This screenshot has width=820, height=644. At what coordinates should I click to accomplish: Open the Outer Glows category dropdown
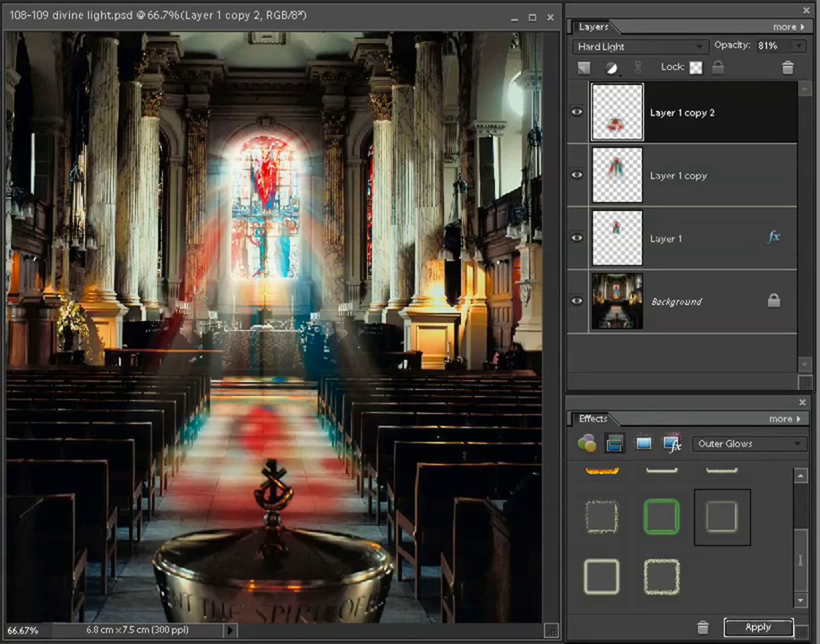(749, 444)
